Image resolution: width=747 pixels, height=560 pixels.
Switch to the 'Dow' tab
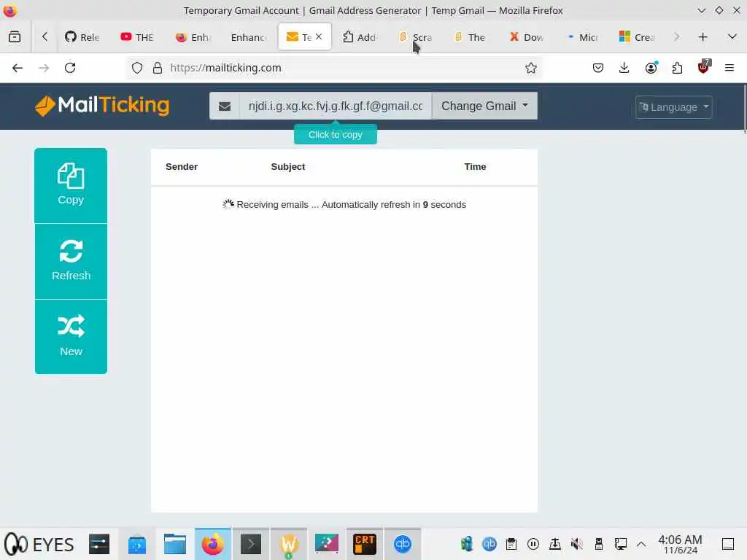tap(527, 36)
